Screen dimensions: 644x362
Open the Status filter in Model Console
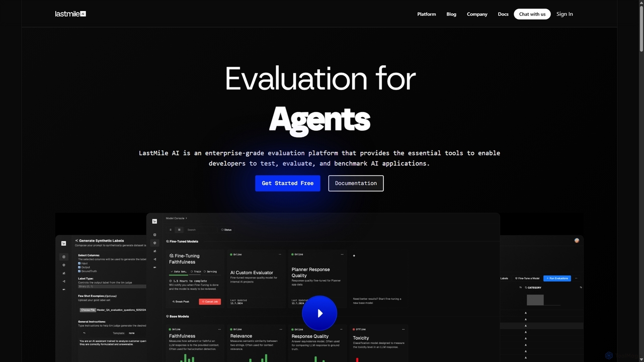click(x=226, y=230)
